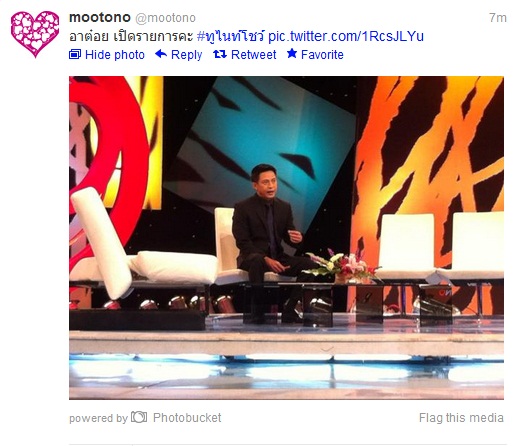Viewport: 516px width, 446px height.
Task: Open the embedded talk show photo
Action: (x=286, y=238)
